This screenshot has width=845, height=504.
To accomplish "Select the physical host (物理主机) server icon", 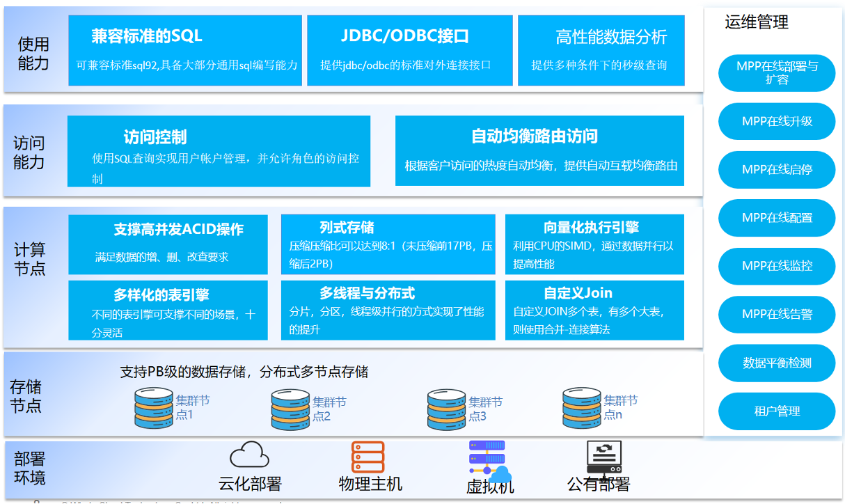I will coord(368,457).
